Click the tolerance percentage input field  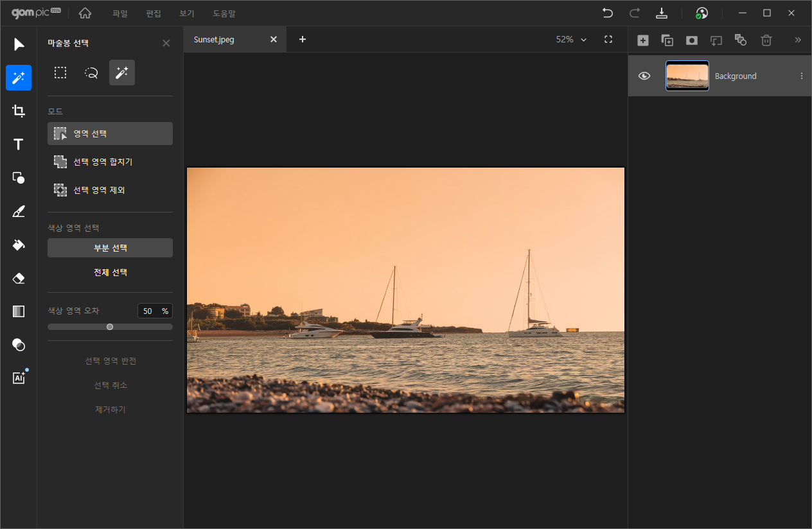click(148, 311)
